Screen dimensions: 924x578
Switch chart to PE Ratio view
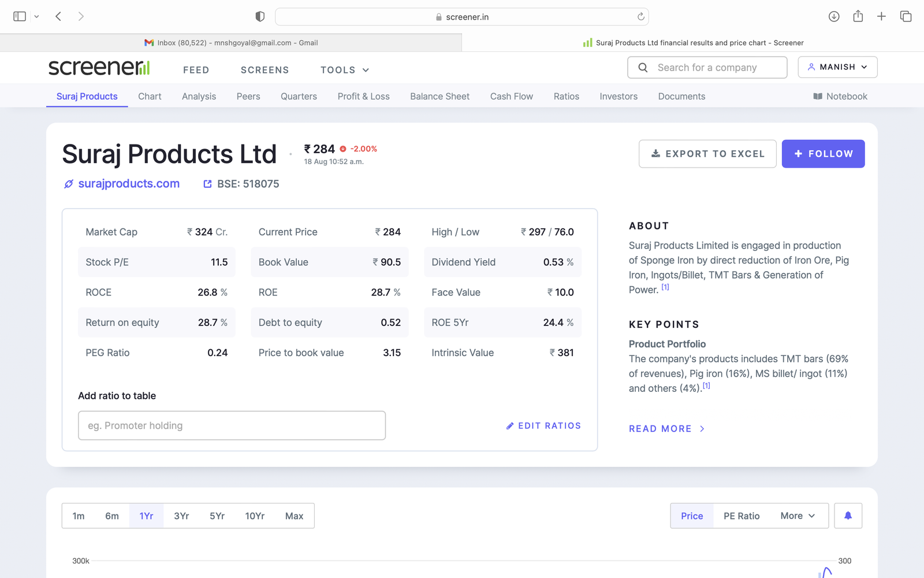[742, 516]
